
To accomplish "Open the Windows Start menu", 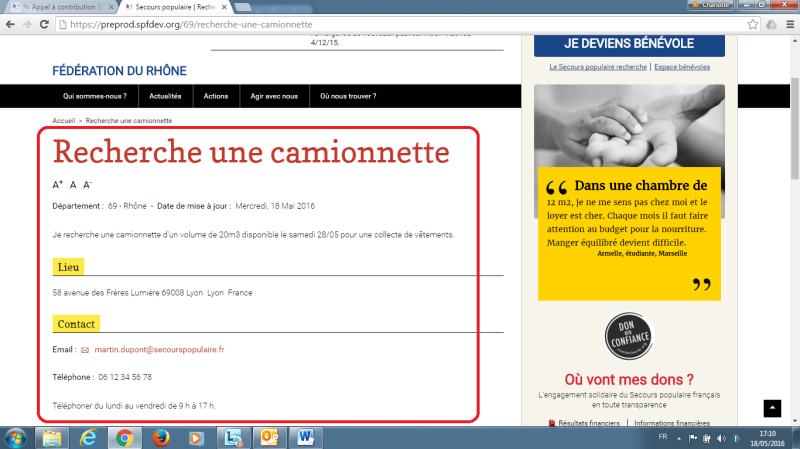I will (17, 437).
